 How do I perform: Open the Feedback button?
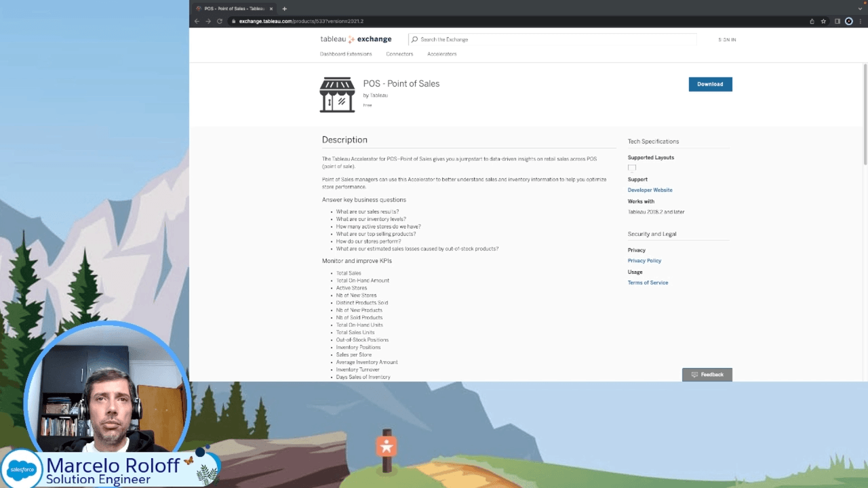point(707,375)
